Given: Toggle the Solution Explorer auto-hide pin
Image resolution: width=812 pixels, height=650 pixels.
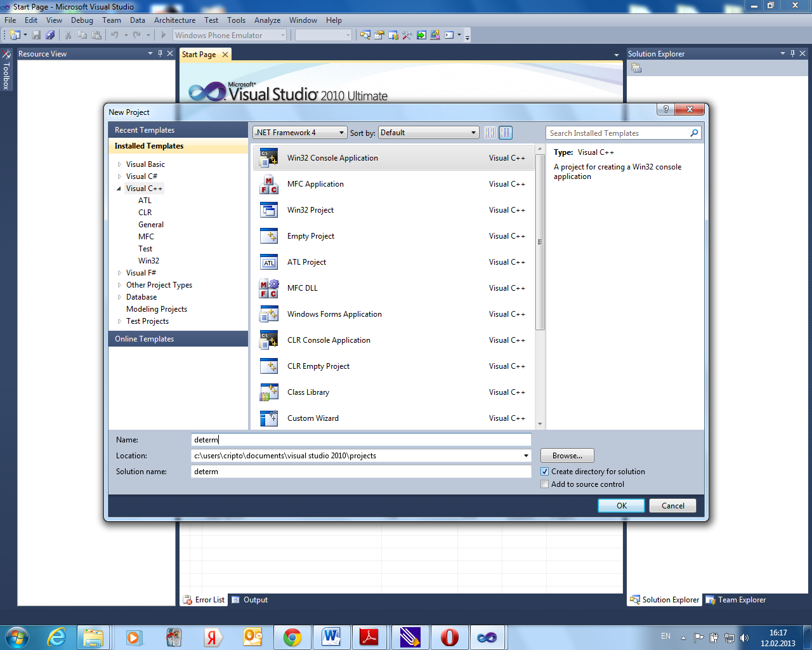Looking at the screenshot, I should (792, 54).
